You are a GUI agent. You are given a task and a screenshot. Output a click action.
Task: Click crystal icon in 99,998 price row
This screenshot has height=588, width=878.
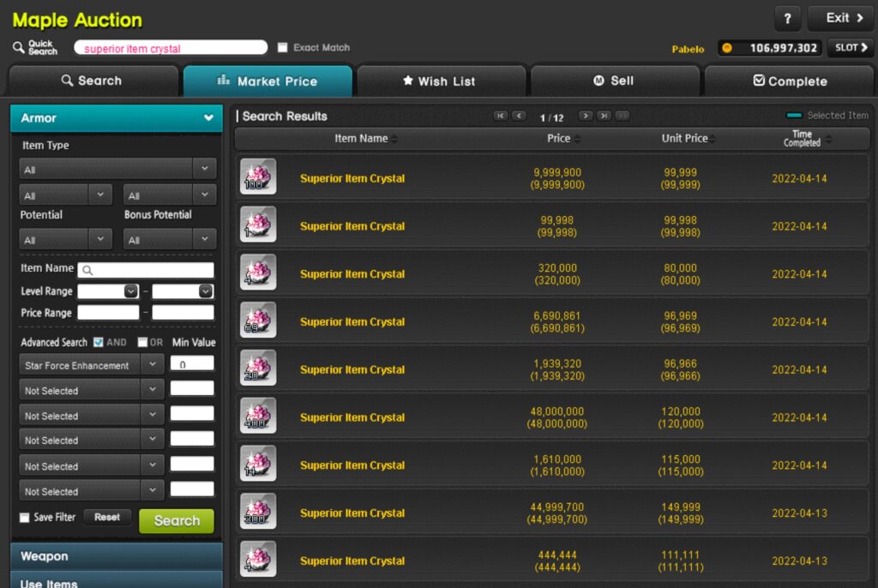(x=258, y=225)
